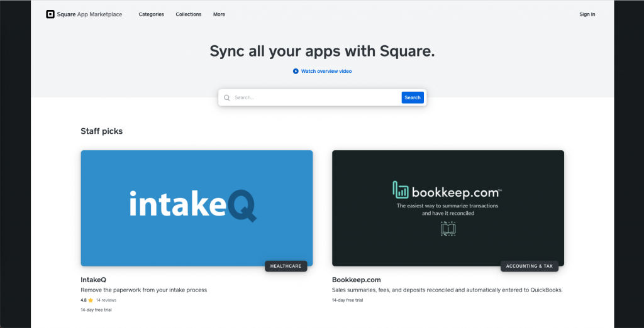Open the IntakeQ banner image
This screenshot has width=644, height=328.
coord(197,208)
